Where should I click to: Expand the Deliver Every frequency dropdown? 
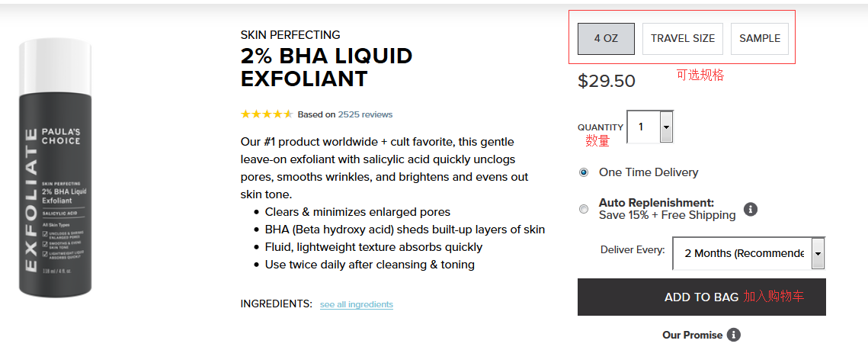(818, 253)
